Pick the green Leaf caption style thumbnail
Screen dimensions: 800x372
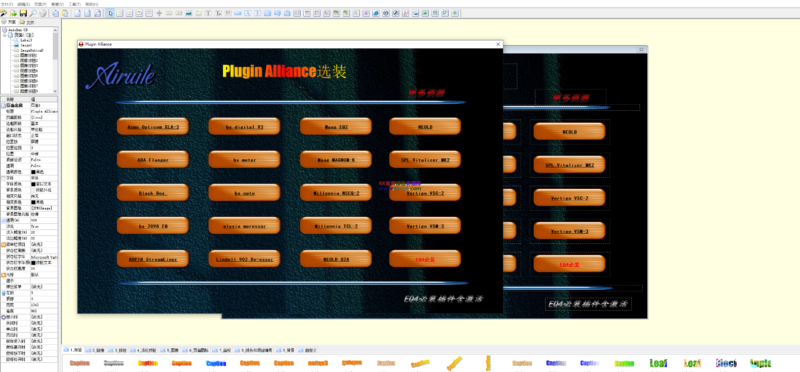point(658,363)
